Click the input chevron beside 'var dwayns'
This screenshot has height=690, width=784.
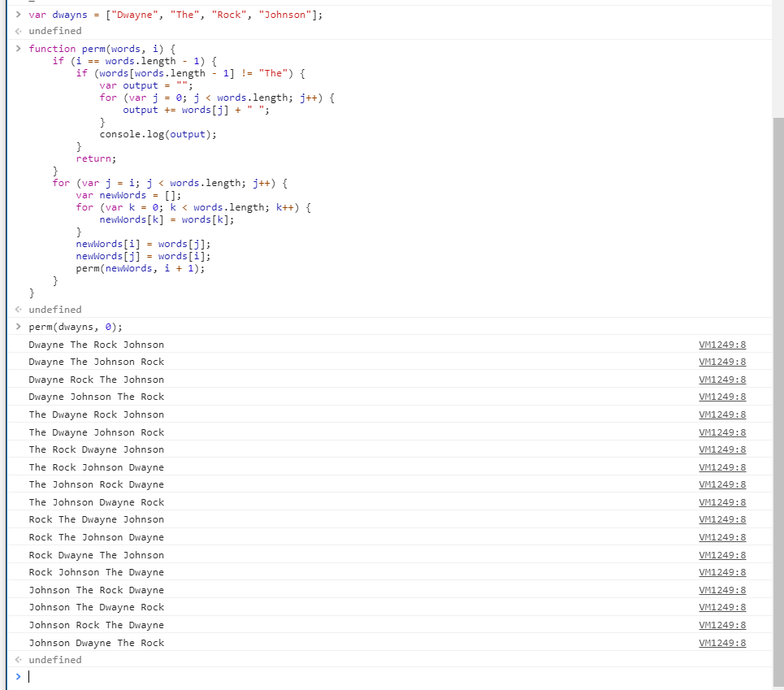tap(19, 15)
